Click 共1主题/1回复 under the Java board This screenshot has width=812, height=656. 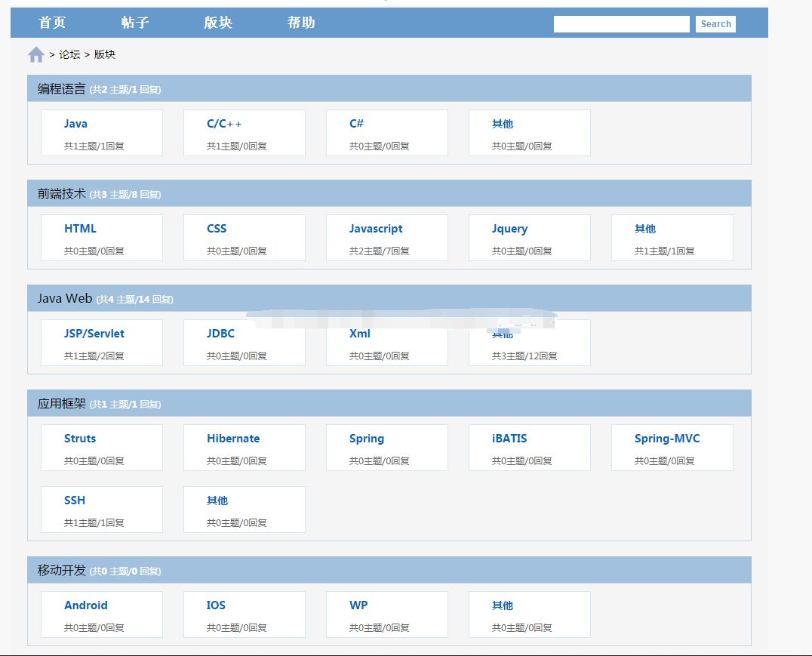coord(94,146)
